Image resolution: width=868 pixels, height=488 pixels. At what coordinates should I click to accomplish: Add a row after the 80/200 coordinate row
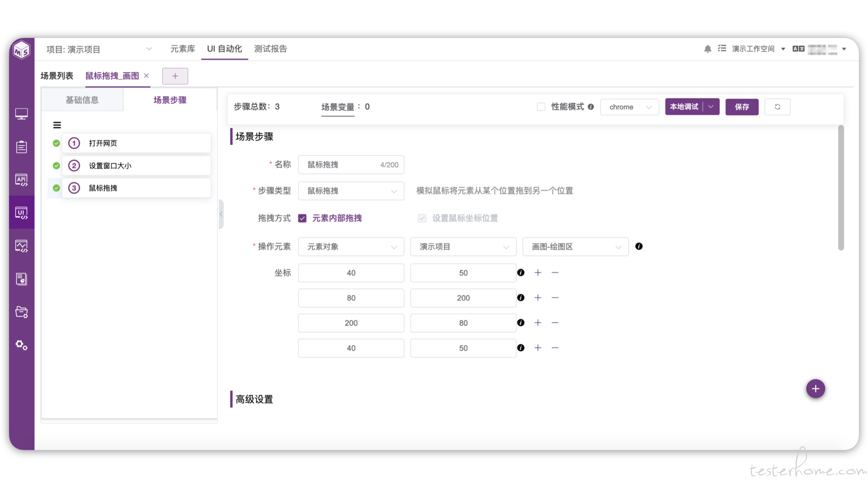point(538,298)
